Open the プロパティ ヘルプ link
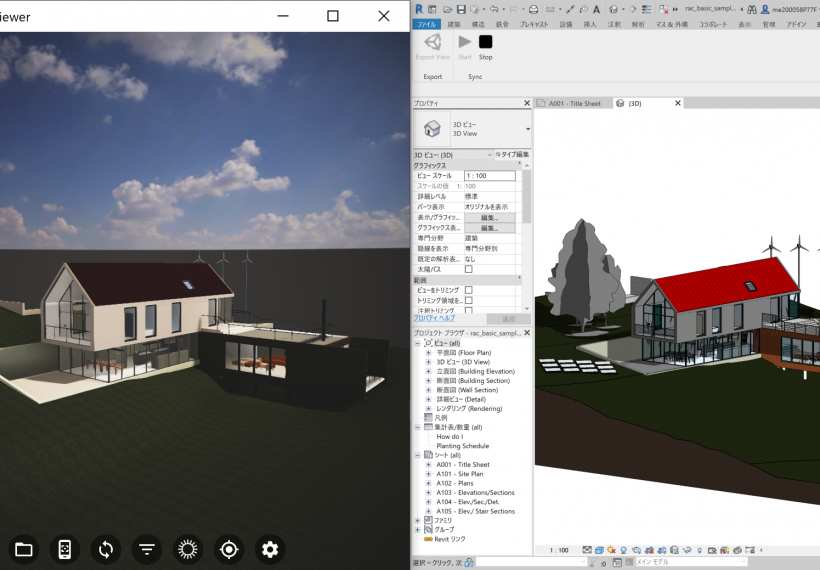820x570 pixels. (434, 318)
